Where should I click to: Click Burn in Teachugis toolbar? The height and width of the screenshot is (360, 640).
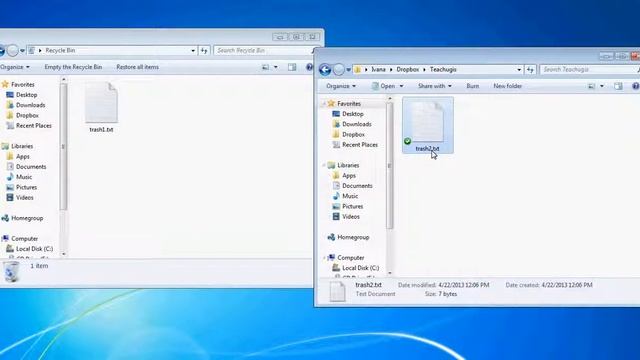click(x=473, y=86)
